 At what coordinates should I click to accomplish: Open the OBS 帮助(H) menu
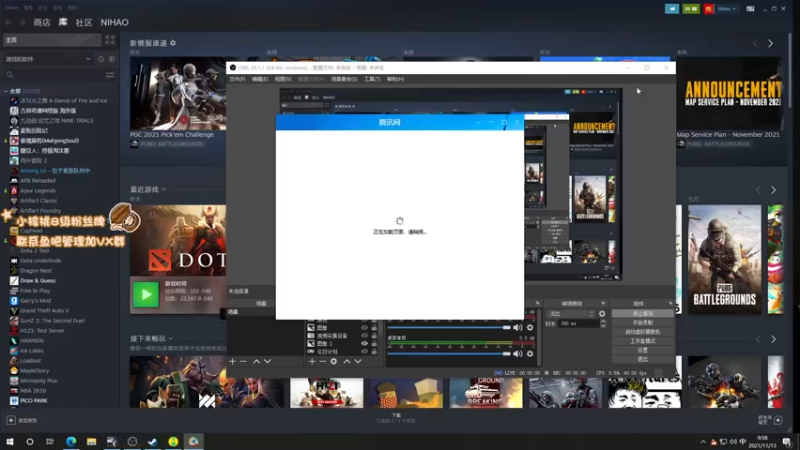pos(395,79)
